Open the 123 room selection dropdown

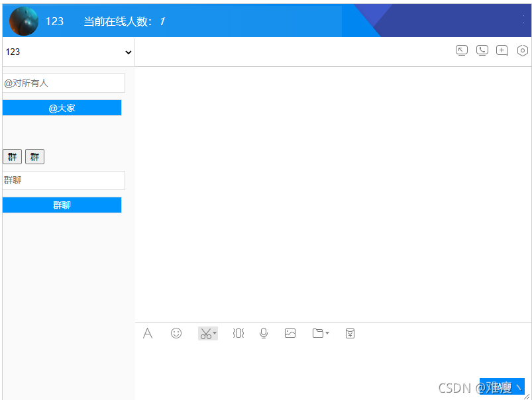click(x=66, y=52)
